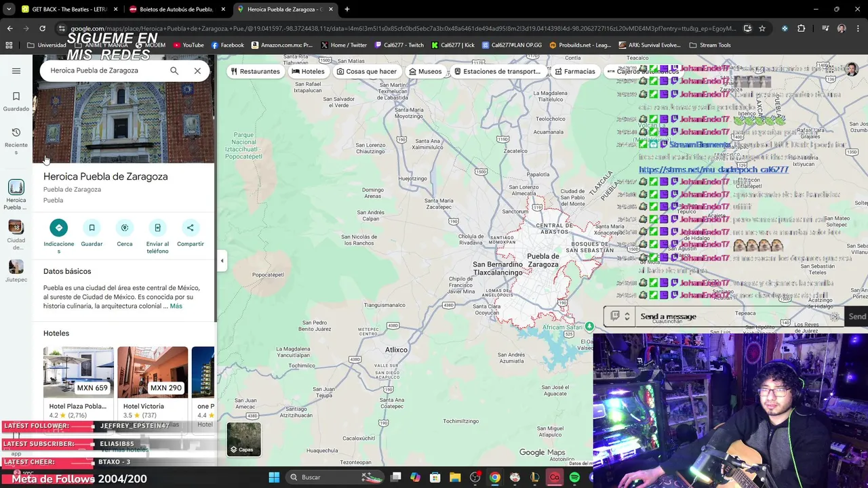Click the site info icon in address bar

62,28
